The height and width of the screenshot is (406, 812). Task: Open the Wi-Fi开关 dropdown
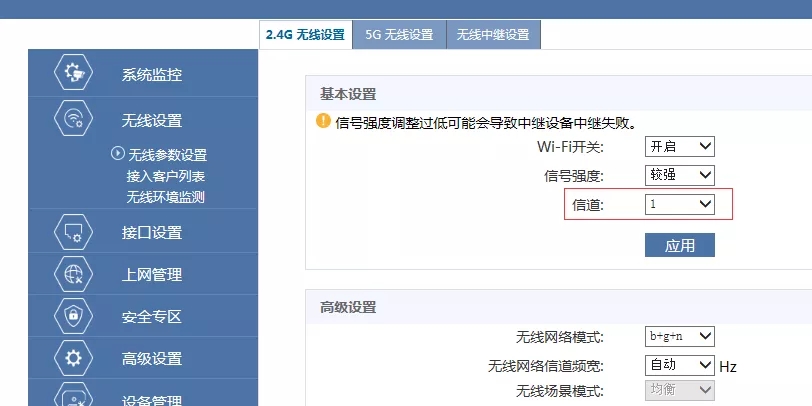pyautogui.click(x=679, y=147)
